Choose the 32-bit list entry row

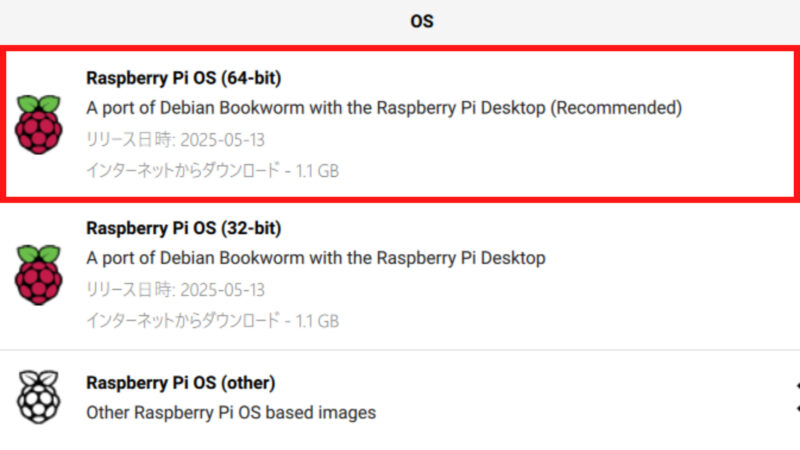pos(400,276)
